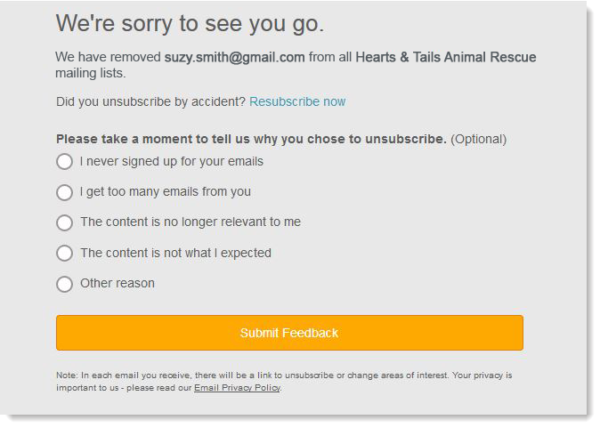The width and height of the screenshot is (600, 428).
Task: Click the "We're sorry to see you go" heading
Action: pyautogui.click(x=190, y=24)
